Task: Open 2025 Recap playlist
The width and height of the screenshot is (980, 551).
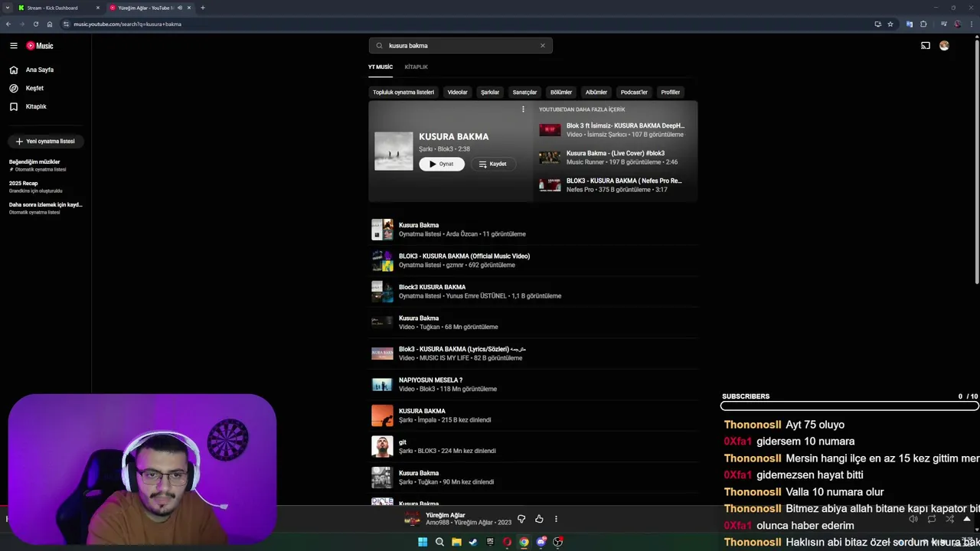Action: click(x=44, y=187)
